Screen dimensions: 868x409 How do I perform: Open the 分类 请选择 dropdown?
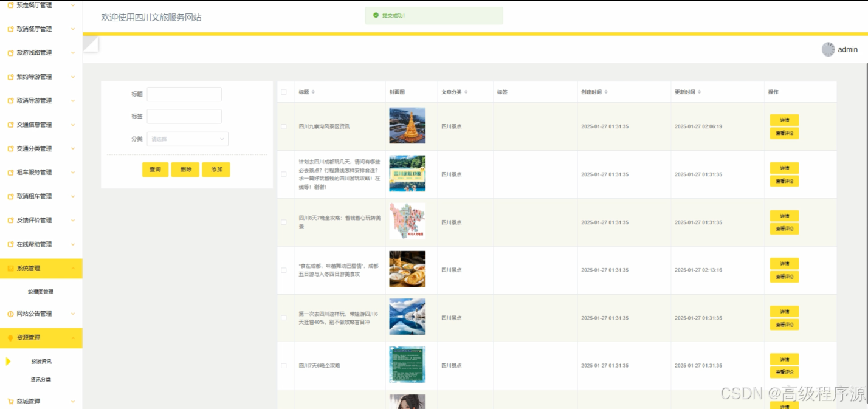point(188,139)
